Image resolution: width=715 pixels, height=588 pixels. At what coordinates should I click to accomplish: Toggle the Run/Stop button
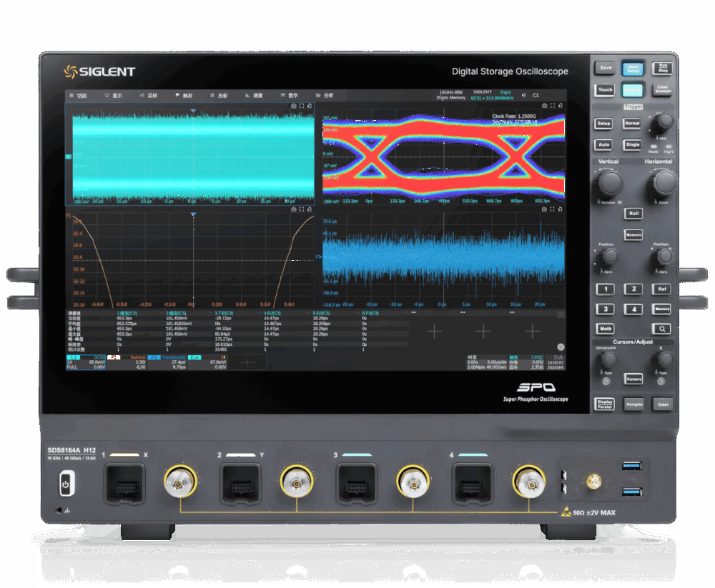point(661,68)
